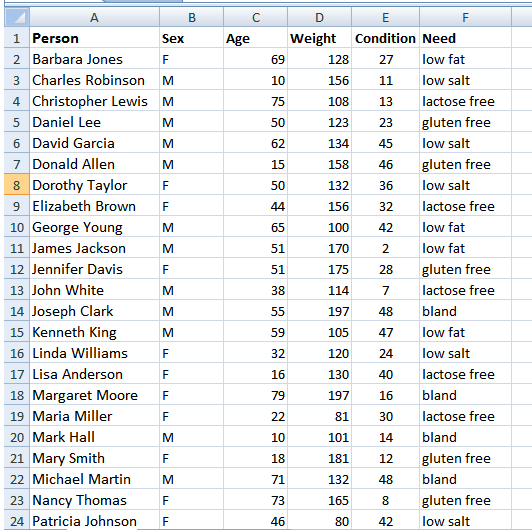Select the 'Maria Miller' cell
This screenshot has height=530, width=532.
click(x=94, y=416)
